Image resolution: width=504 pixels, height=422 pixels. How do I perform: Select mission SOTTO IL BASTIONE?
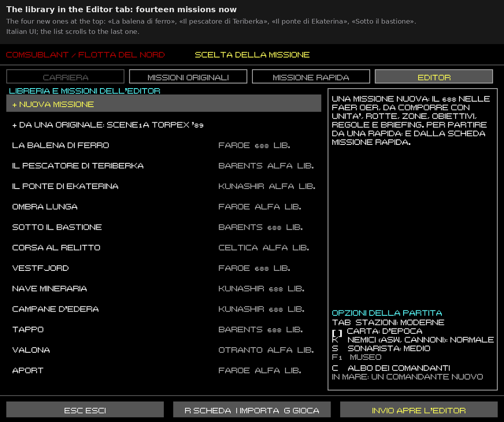tap(164, 227)
